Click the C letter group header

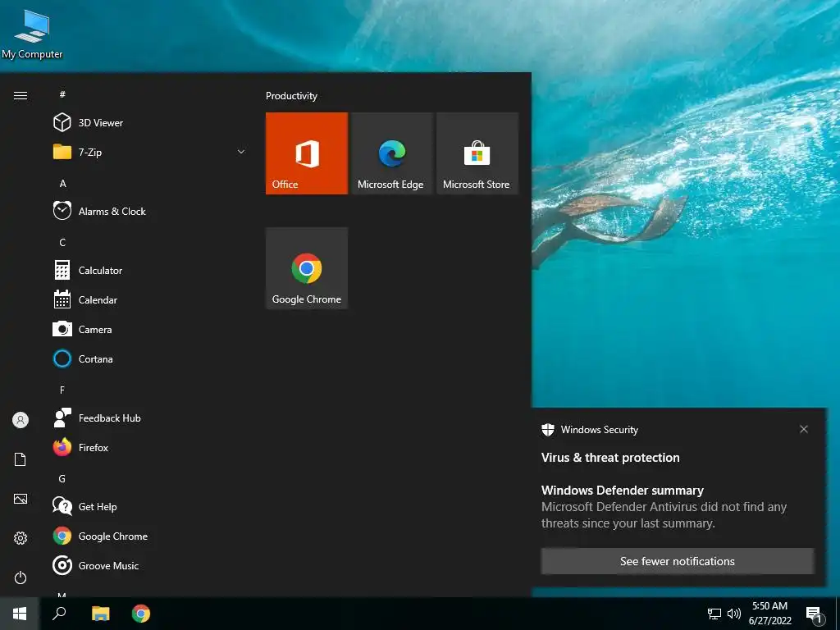click(x=62, y=243)
